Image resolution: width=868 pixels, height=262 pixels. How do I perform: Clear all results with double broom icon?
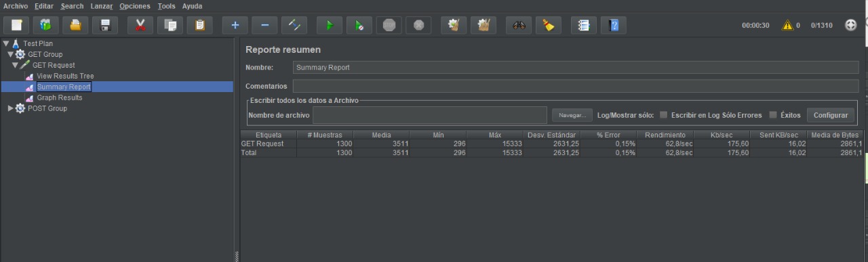pos(484,25)
